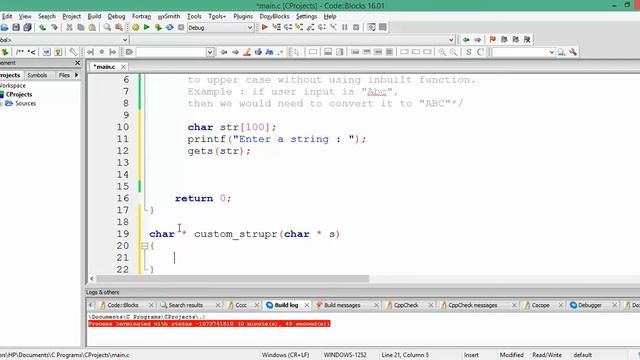Switch to the Symbols tab
This screenshot has height=360, width=640.
[x=37, y=75]
